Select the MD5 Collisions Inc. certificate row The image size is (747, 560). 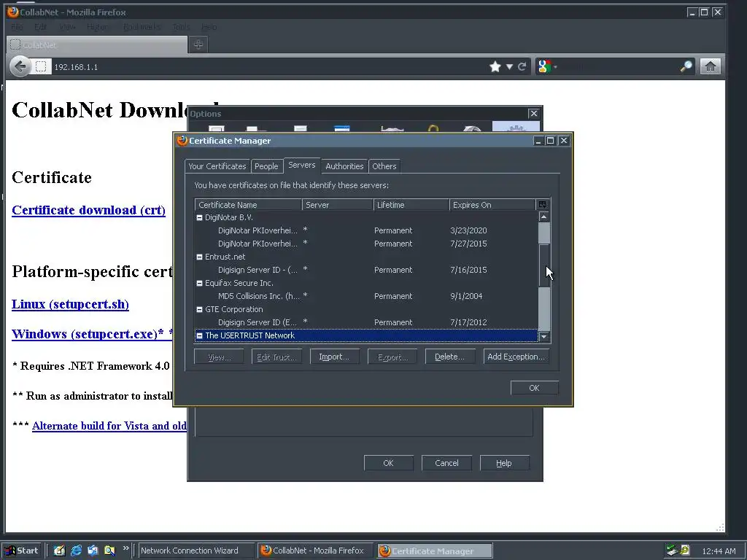point(366,296)
